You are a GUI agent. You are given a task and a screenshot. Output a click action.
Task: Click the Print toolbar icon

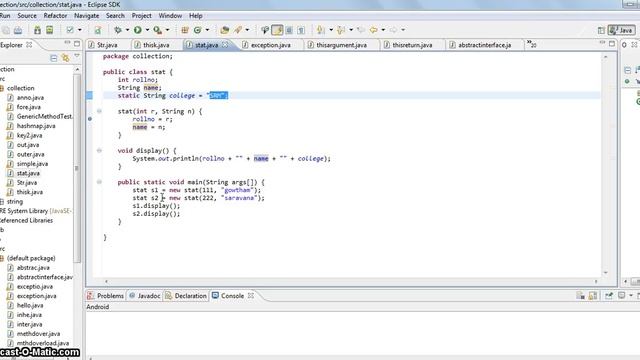coord(18,30)
